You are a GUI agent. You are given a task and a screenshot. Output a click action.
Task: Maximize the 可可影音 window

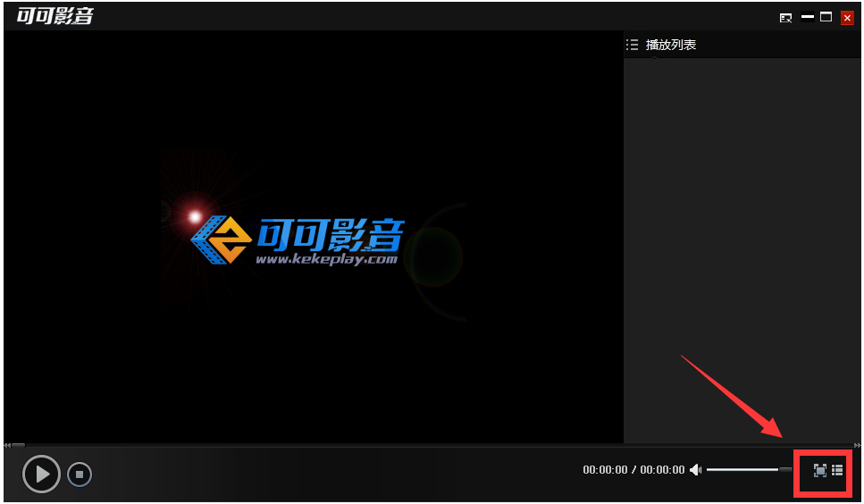tap(826, 17)
